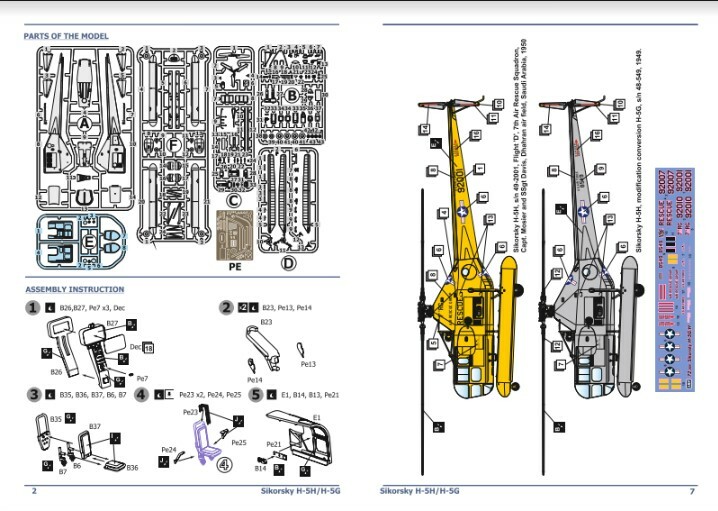Select the blue clear sprue E diagram

81,241
